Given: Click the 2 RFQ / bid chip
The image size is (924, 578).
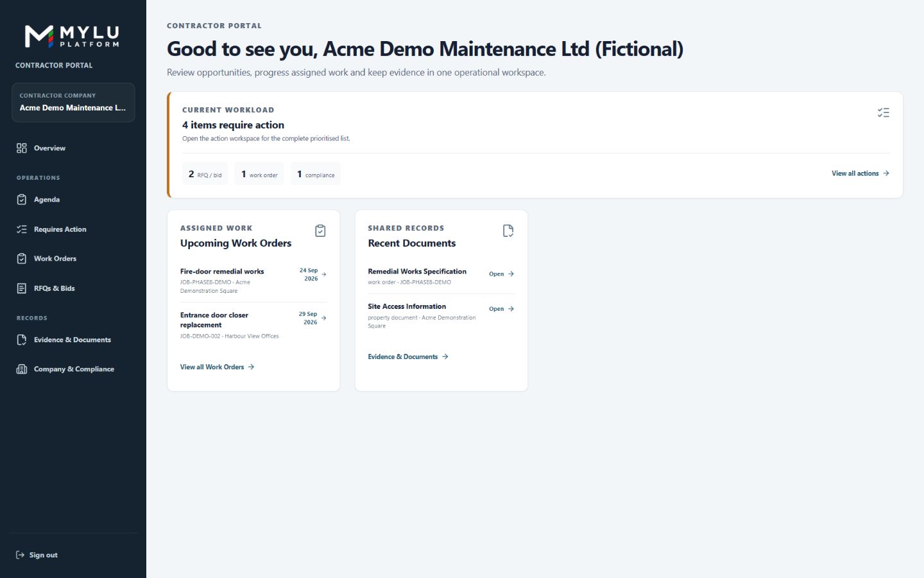Looking at the screenshot, I should (205, 174).
